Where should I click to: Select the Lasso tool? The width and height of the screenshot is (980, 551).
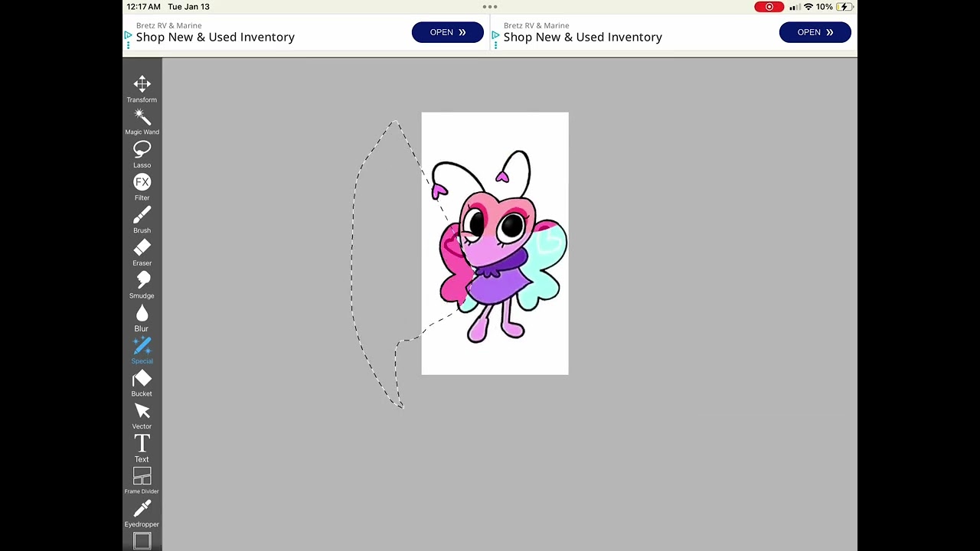point(142,155)
